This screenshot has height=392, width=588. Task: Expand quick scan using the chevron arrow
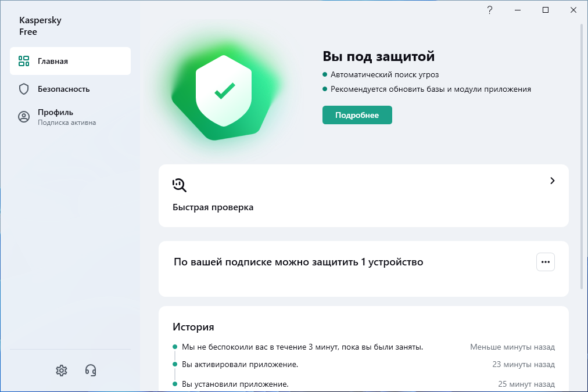coord(552,181)
